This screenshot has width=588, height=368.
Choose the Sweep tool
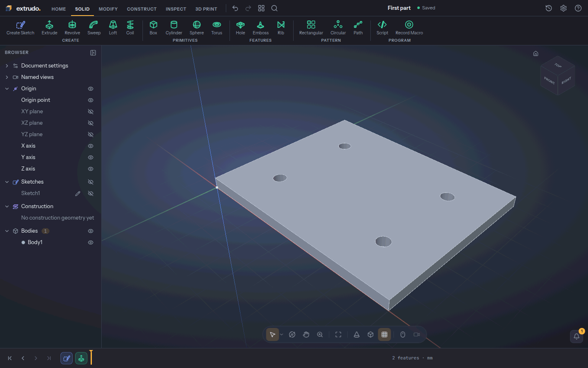click(94, 28)
